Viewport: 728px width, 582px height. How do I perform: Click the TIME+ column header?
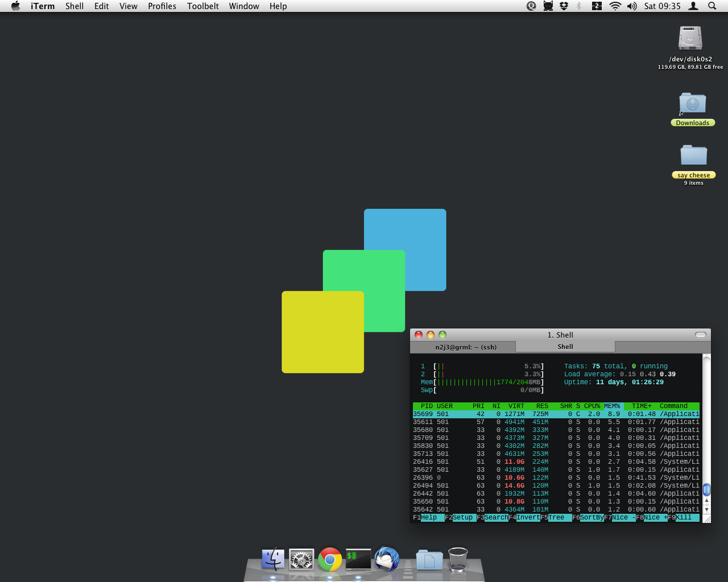(x=642, y=406)
